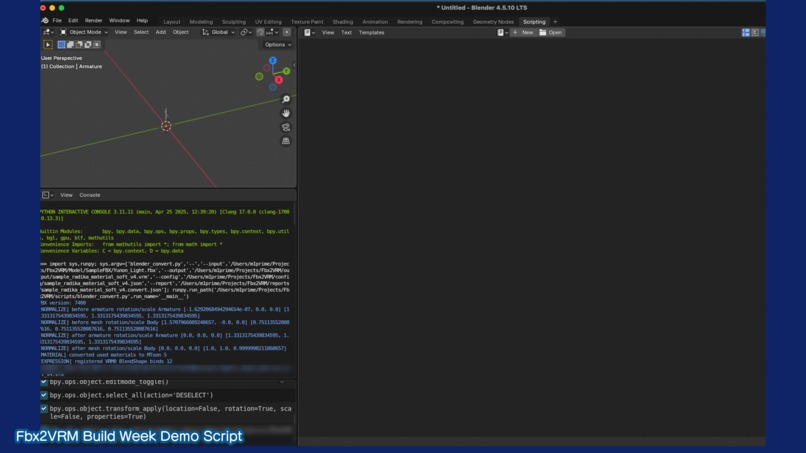
Task: Open the Object Mode dropdown
Action: [84, 32]
